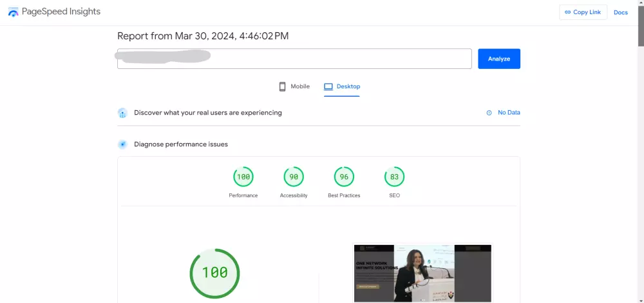The image size is (644, 303).
Task: Click the Diagnose performance issues icon
Action: 122,144
